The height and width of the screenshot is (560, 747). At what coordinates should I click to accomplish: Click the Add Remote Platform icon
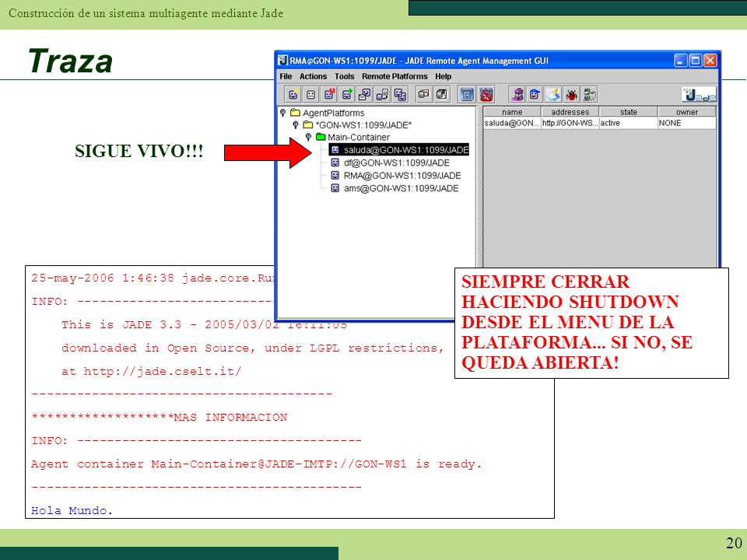pyautogui.click(x=589, y=94)
